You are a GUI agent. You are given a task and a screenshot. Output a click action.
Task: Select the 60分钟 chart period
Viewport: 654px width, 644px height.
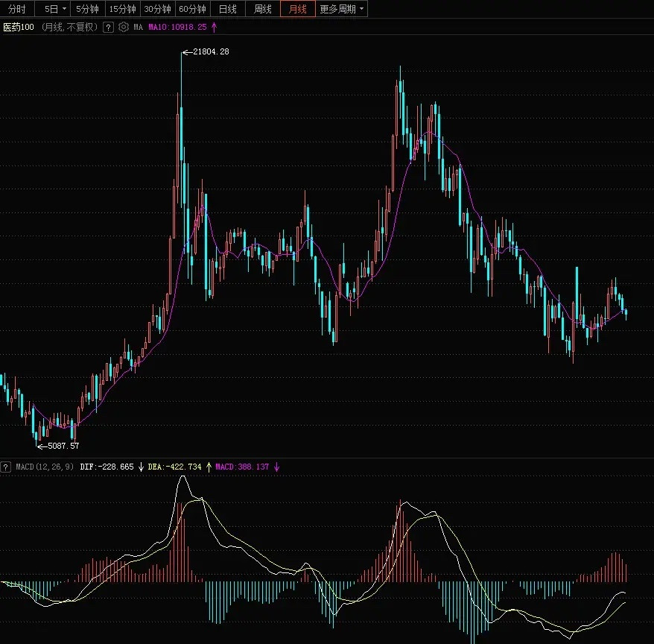pos(192,10)
